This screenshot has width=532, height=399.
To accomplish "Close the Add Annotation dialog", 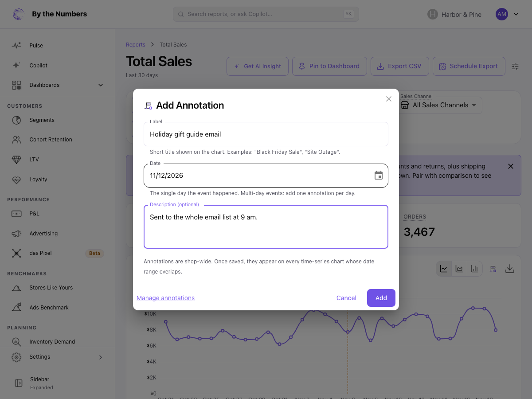I will 389,99.
